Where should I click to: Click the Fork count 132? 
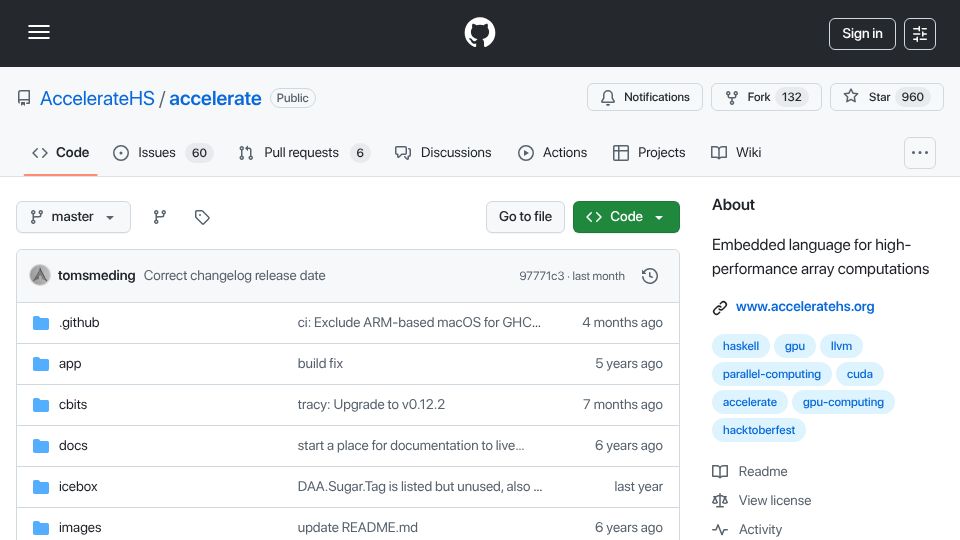[x=792, y=97]
